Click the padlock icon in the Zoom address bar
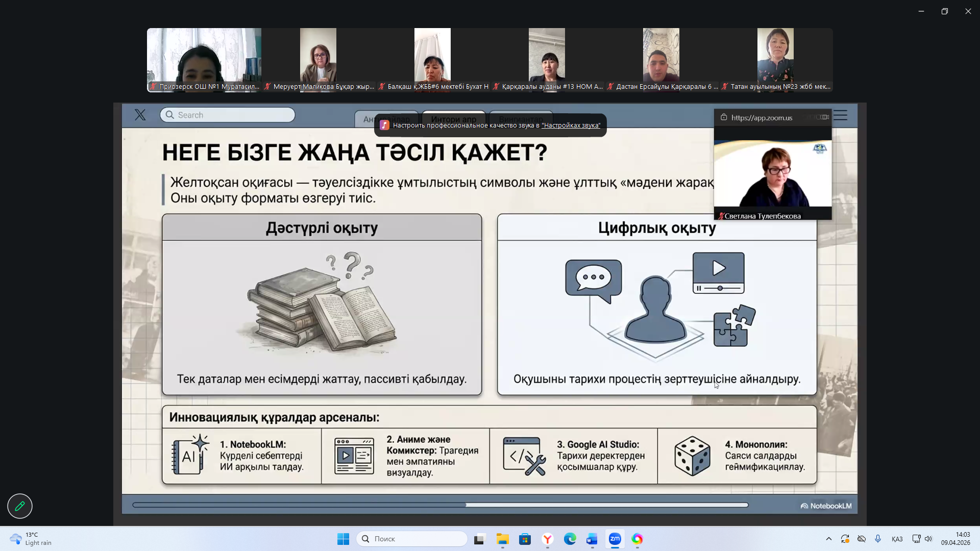The width and height of the screenshot is (980, 551). (724, 117)
